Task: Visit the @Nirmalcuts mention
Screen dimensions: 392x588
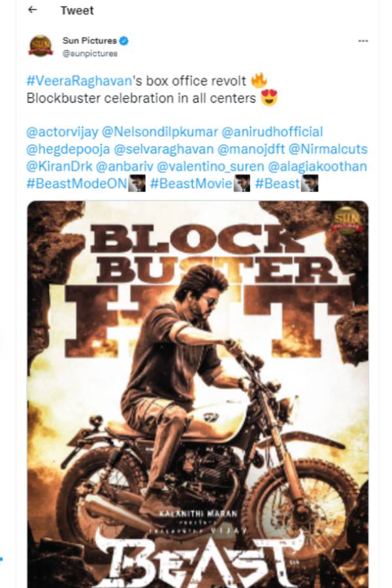Action: (x=328, y=149)
